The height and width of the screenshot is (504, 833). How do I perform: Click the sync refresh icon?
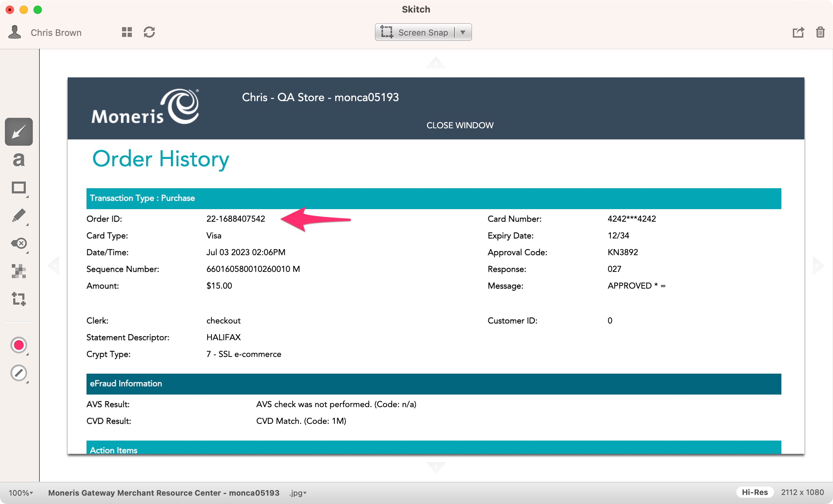pos(149,32)
